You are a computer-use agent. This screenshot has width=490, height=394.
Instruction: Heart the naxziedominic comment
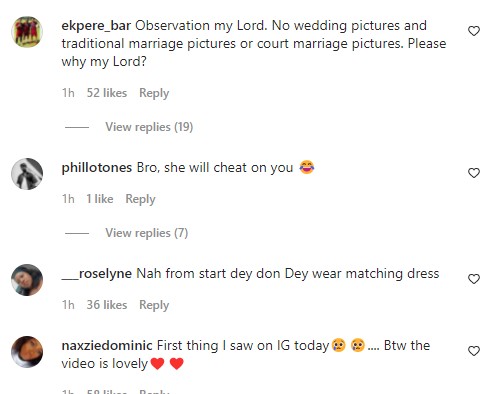pyautogui.click(x=474, y=351)
